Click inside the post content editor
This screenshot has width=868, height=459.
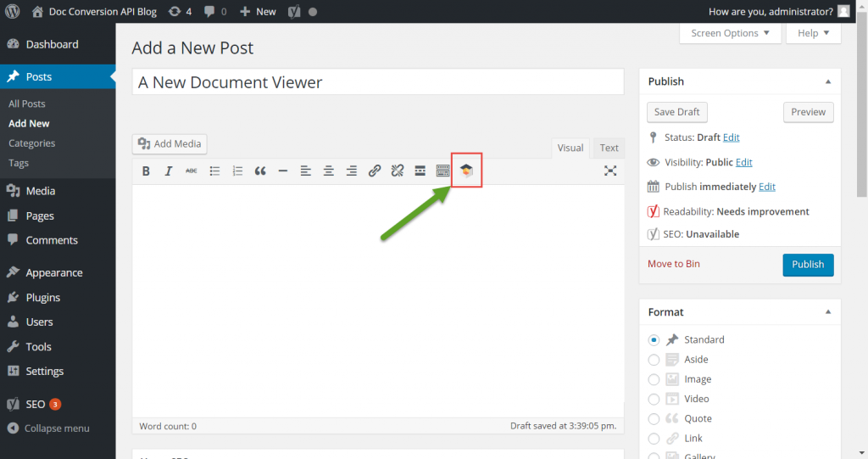378,301
